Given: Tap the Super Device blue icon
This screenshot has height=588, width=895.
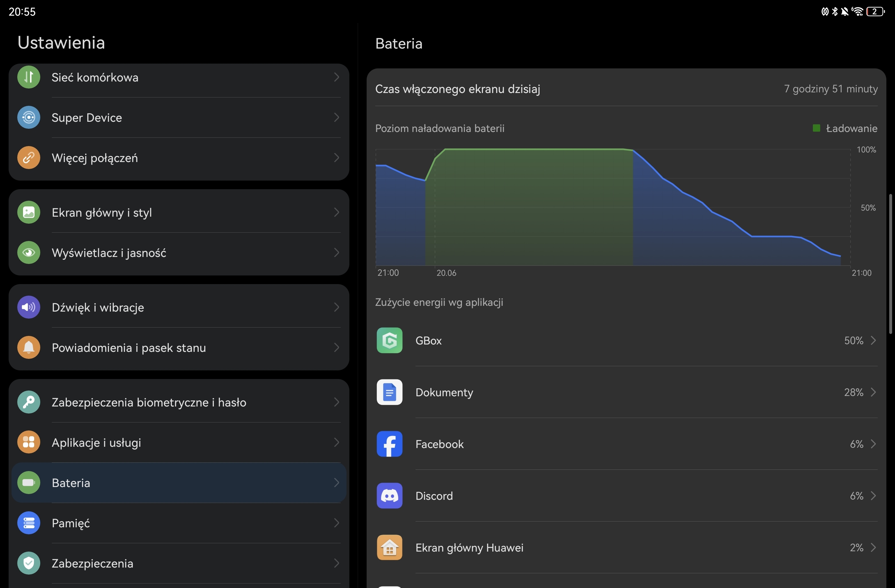Looking at the screenshot, I should point(28,117).
